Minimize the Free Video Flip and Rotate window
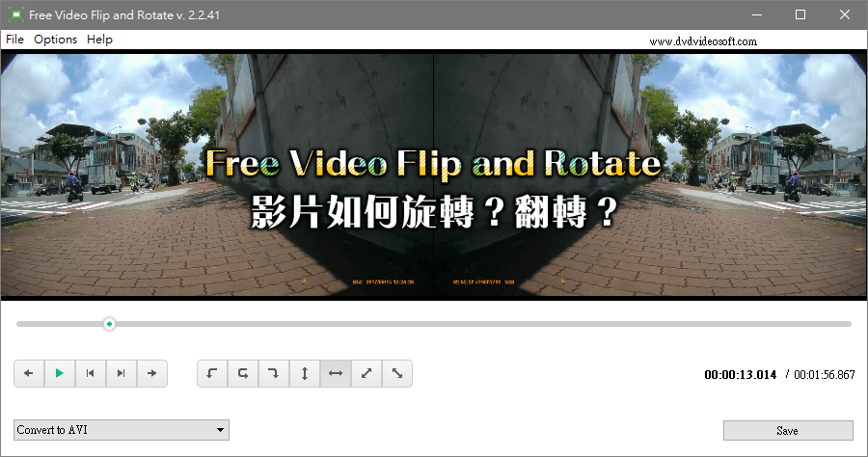The height and width of the screenshot is (457, 868). 757,14
